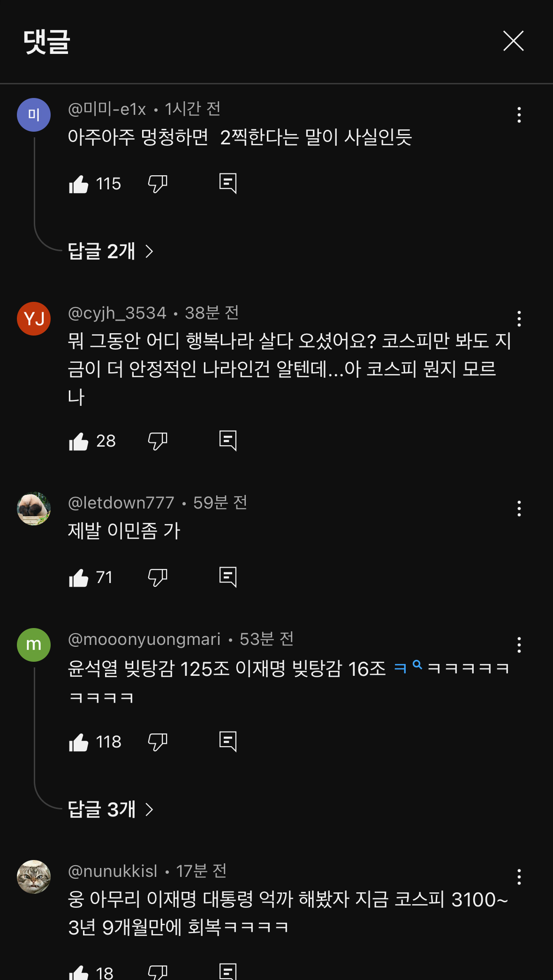Image resolution: width=553 pixels, height=980 pixels.
Task: Dislike the @미미-e1x comment
Action: (x=158, y=184)
